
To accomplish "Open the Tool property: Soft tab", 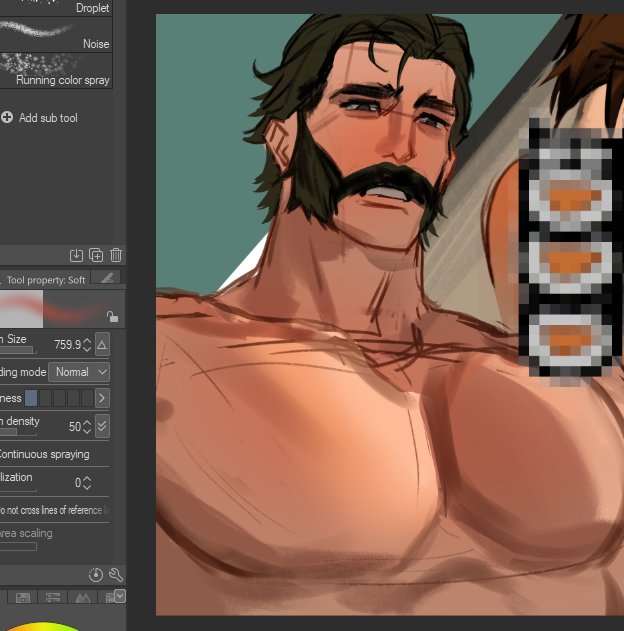I will click(45, 279).
